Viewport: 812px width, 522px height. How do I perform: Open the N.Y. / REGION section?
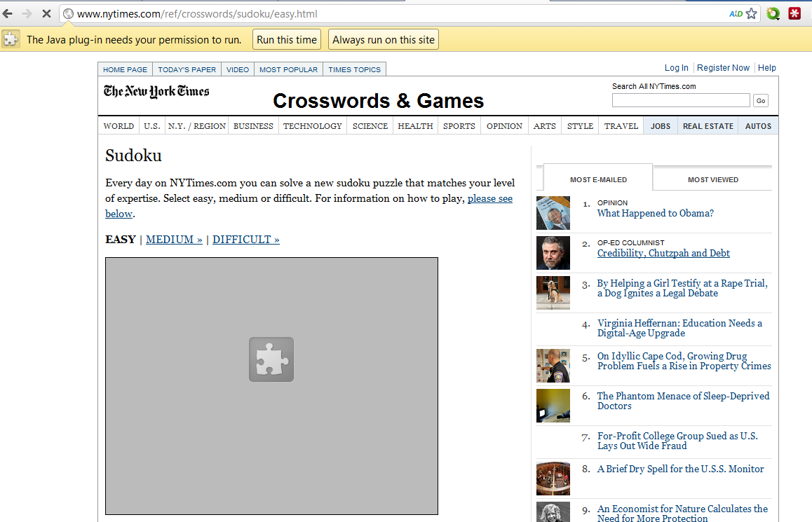[197, 126]
